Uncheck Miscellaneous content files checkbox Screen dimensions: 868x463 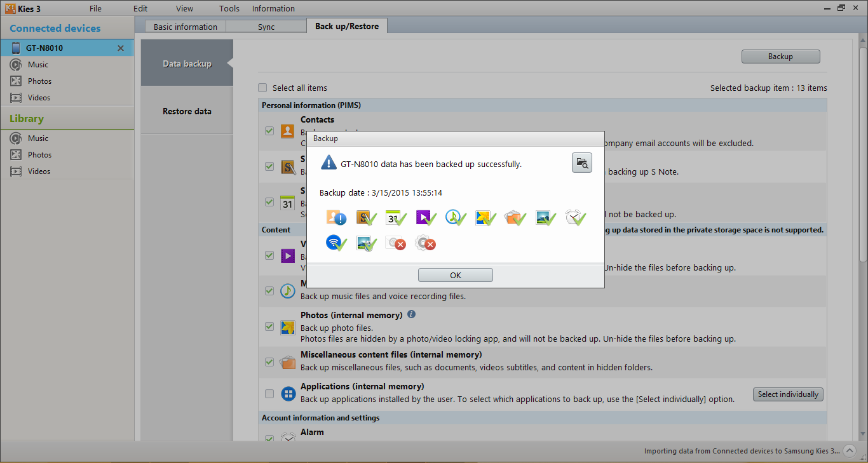coord(269,362)
